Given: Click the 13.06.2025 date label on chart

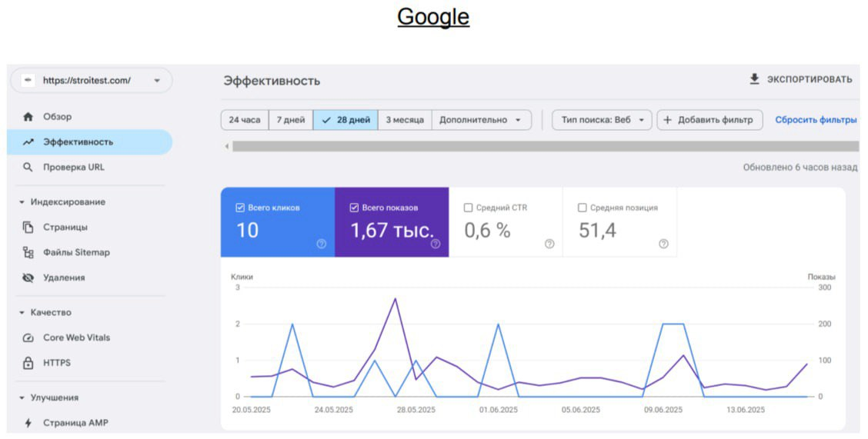Looking at the screenshot, I should point(745,411).
